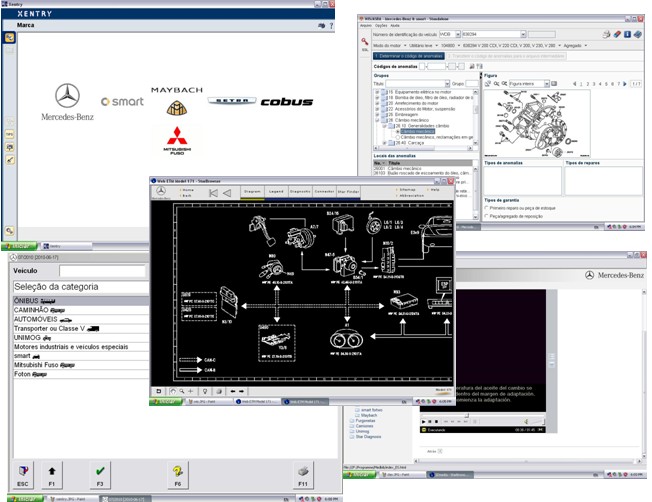The height and width of the screenshot is (502, 652).
Task: Confirm selection with the F3 checkmark button
Action: tap(100, 475)
